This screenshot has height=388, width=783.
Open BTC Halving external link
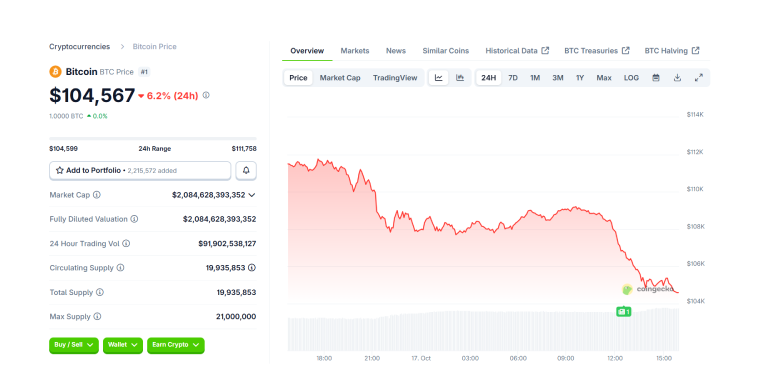pos(672,50)
